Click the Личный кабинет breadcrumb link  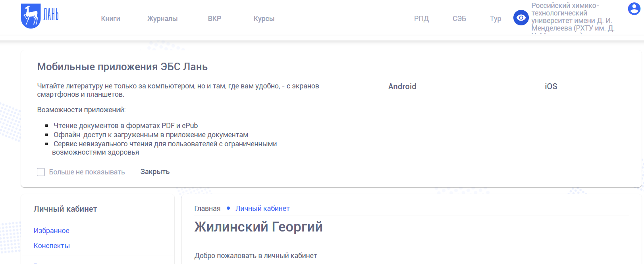click(262, 209)
